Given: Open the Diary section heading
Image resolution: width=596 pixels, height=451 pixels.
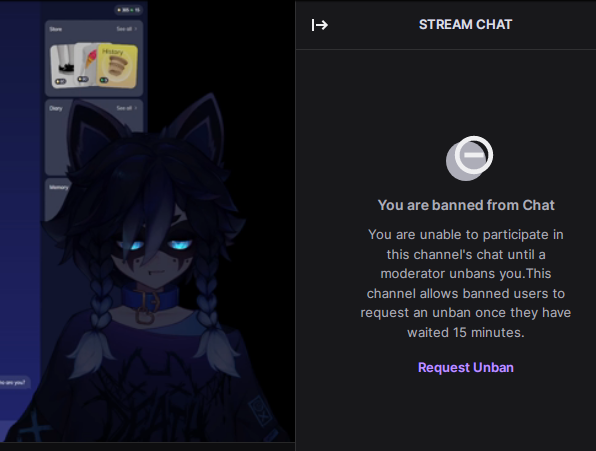Looking at the screenshot, I should tap(55, 108).
